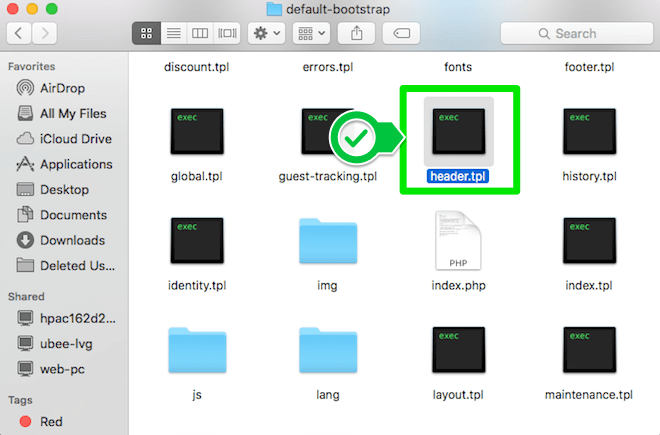This screenshot has height=435, width=660.
Task: Click the Share button in toolbar
Action: click(x=357, y=33)
